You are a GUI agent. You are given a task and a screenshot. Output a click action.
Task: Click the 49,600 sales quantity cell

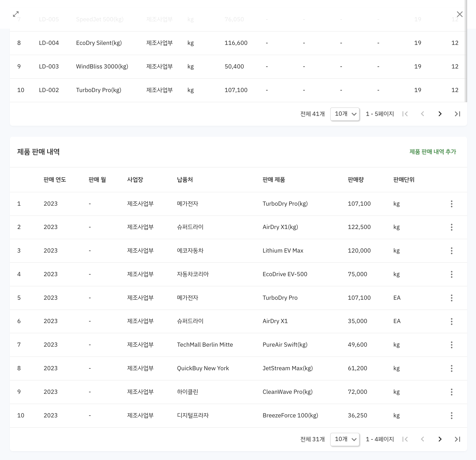(357, 345)
